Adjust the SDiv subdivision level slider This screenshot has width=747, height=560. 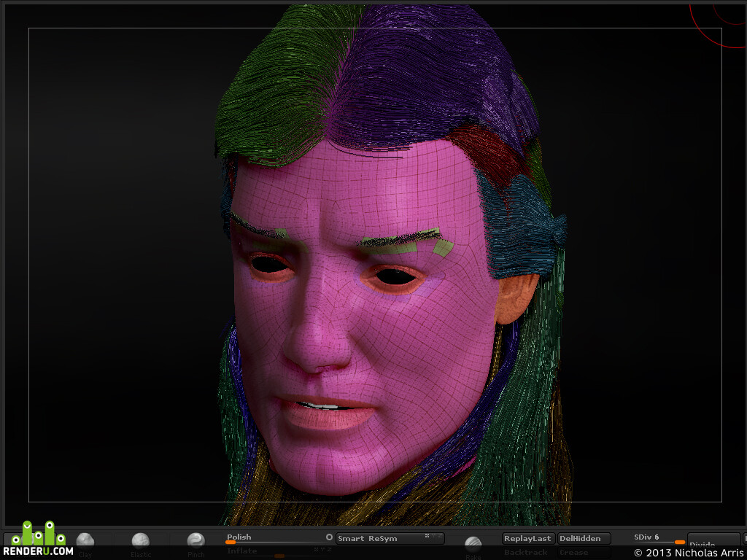coord(659,539)
